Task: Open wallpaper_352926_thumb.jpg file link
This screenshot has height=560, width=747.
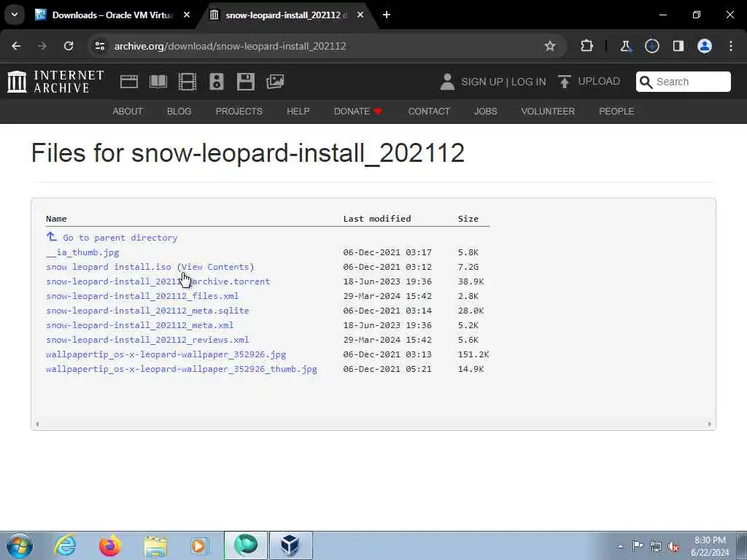Action: pos(182,369)
